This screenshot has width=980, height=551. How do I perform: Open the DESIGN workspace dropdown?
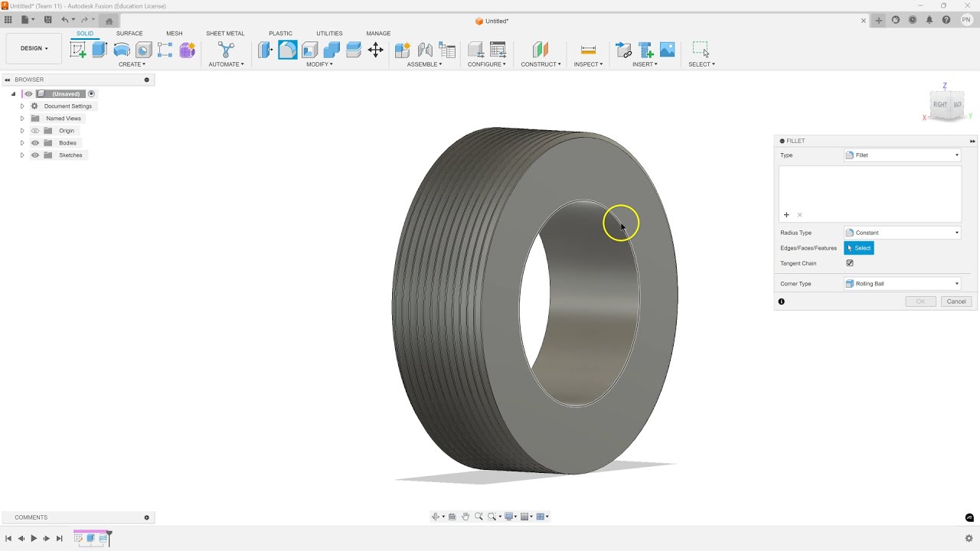coord(34,48)
